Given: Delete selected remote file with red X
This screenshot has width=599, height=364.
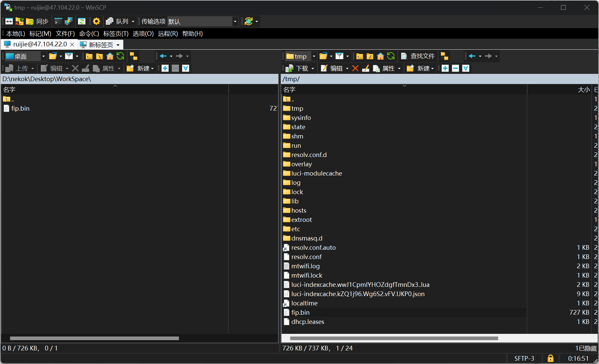Looking at the screenshot, I should [x=355, y=68].
